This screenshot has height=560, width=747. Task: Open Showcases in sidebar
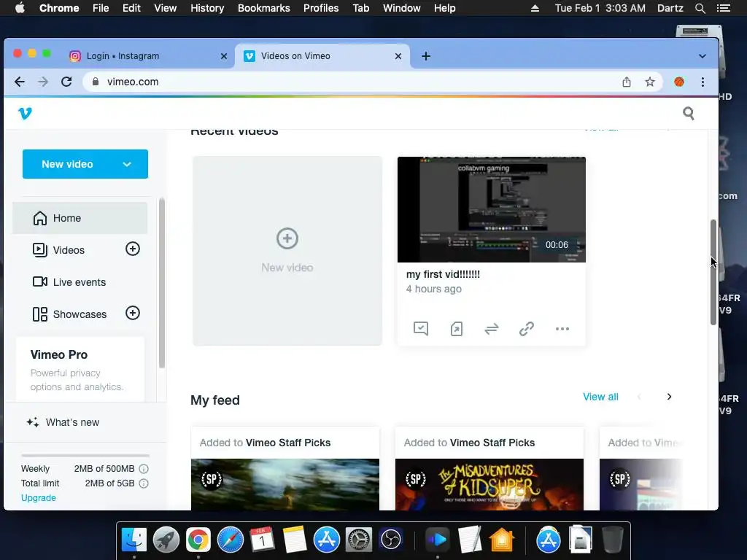point(69,314)
